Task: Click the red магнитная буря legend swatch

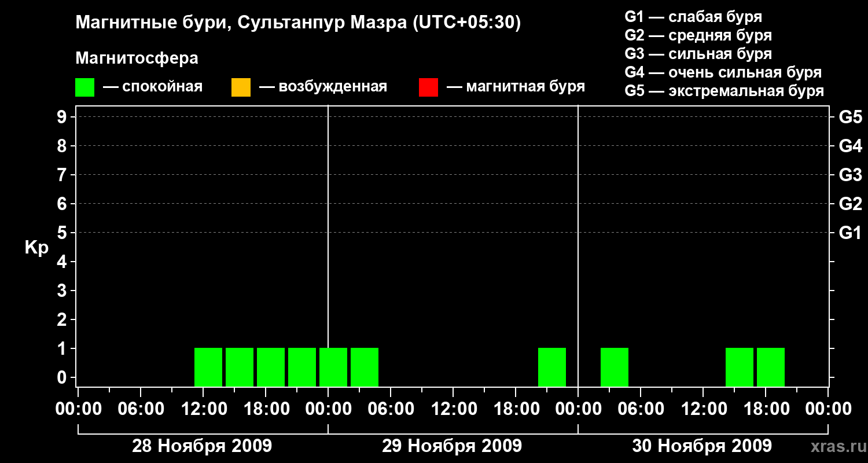Action: click(428, 87)
